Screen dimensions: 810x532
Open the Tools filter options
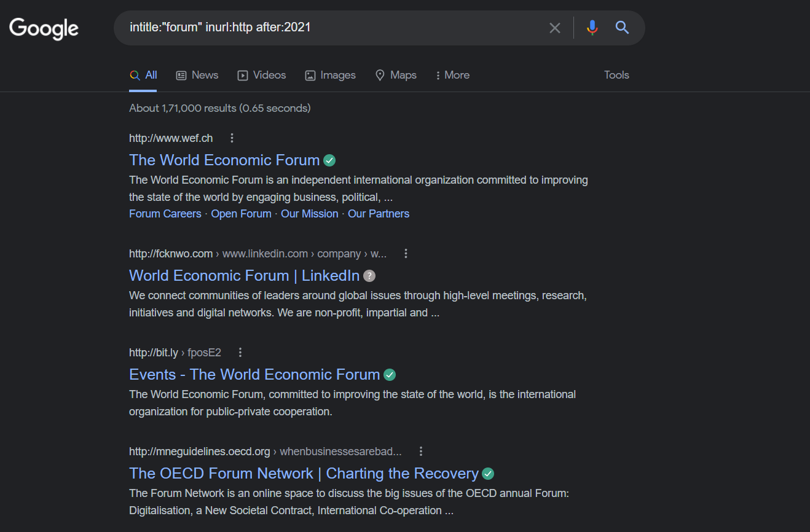(616, 75)
